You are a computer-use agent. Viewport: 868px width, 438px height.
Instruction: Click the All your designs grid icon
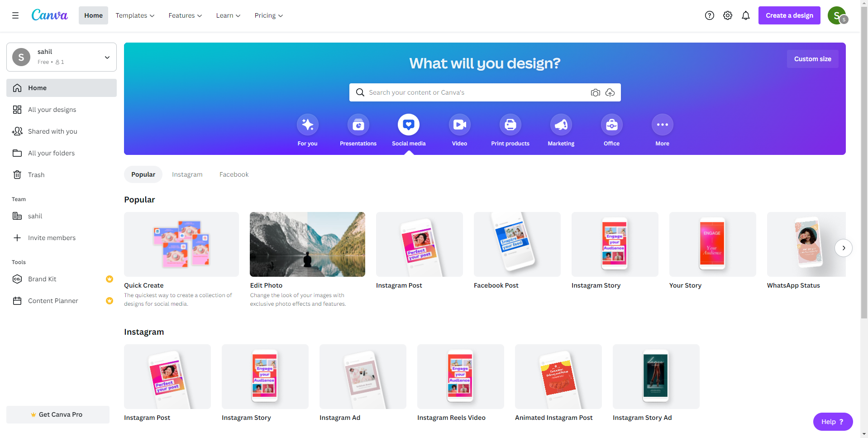pyautogui.click(x=17, y=110)
